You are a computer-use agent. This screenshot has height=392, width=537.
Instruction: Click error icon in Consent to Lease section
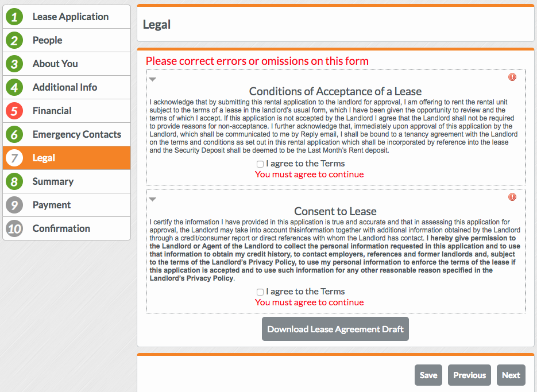point(512,197)
